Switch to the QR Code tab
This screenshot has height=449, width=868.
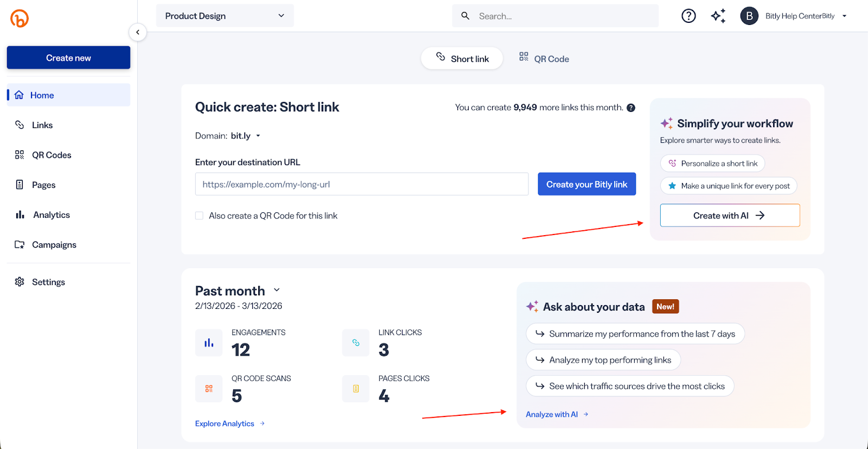click(544, 59)
